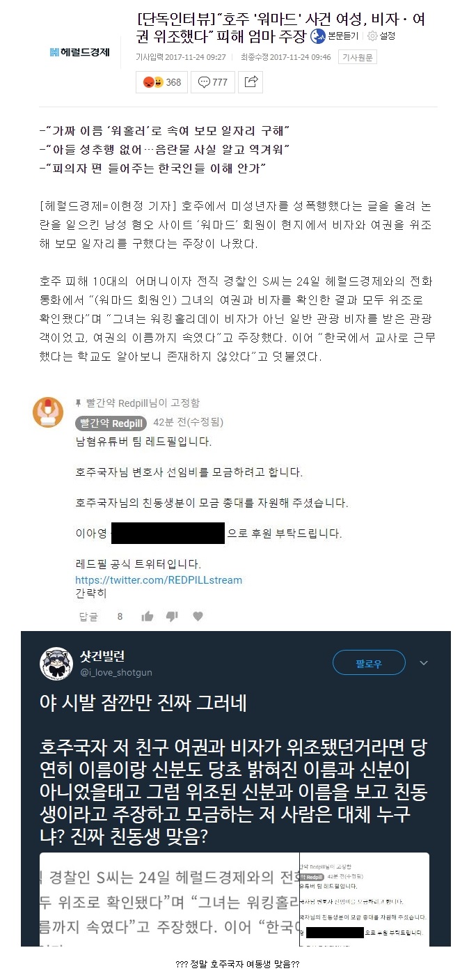This screenshot has width=469, height=980.
Task: Follow 샷건빌런 with 팔로우 button
Action: tap(369, 663)
